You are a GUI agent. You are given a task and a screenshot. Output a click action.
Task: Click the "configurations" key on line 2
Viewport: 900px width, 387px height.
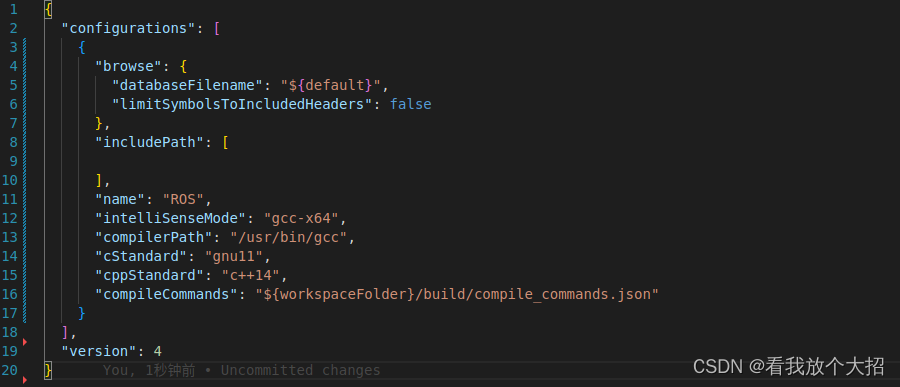pos(129,28)
